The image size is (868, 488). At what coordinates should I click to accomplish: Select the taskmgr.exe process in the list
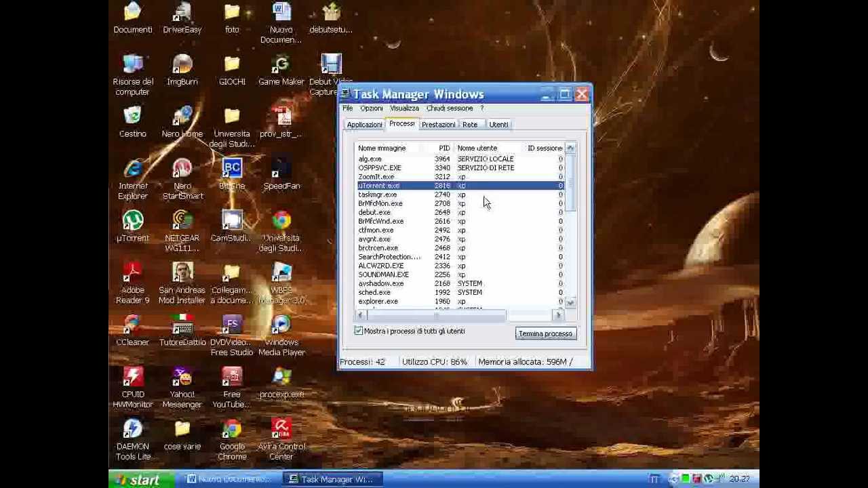coord(377,195)
